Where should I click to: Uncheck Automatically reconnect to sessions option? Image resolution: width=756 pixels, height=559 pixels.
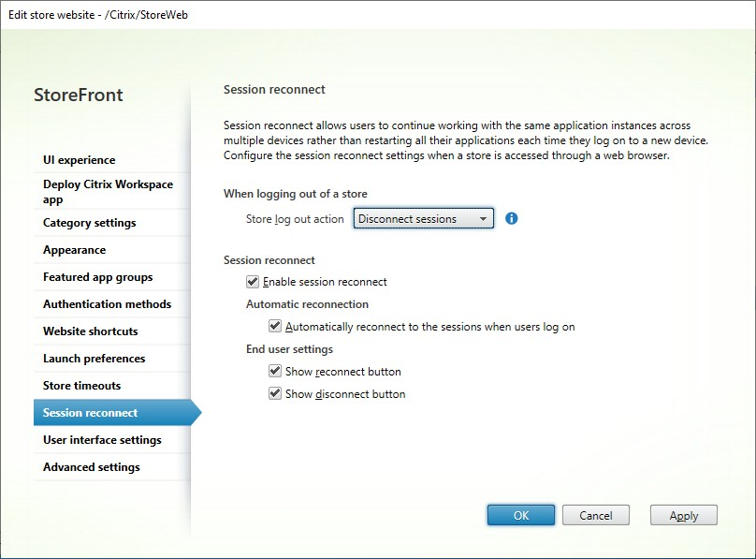click(x=275, y=327)
